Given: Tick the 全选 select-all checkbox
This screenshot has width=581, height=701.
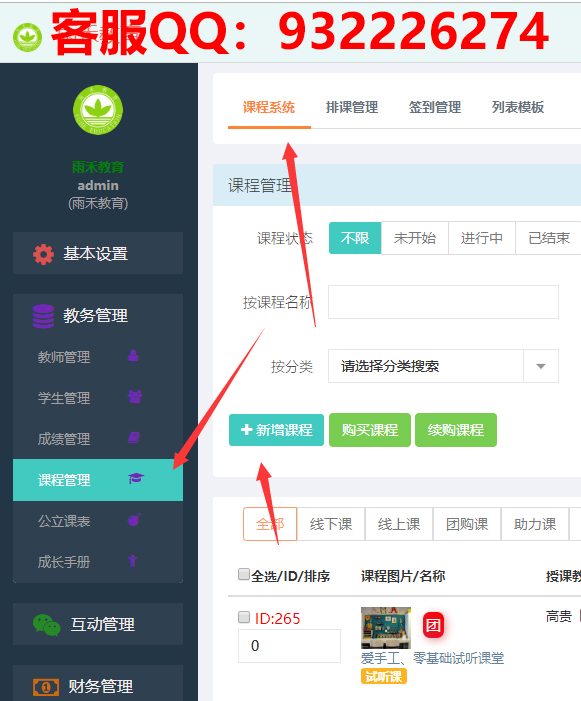Looking at the screenshot, I should click(244, 574).
